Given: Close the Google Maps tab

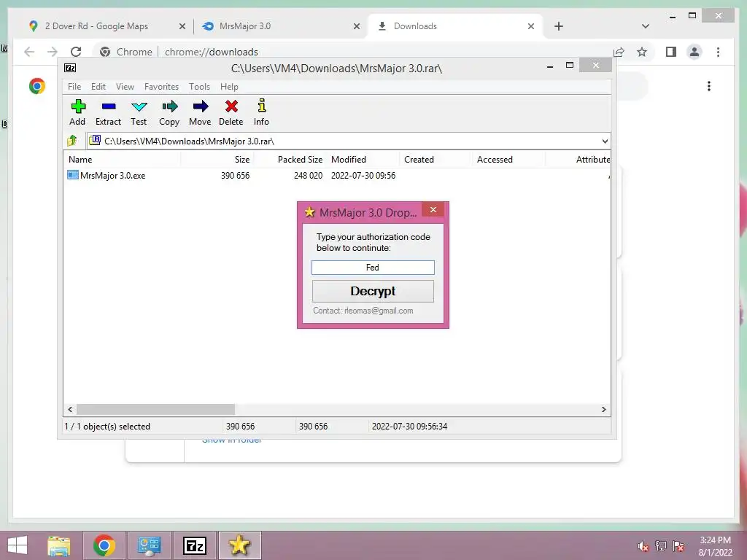Looking at the screenshot, I should coord(182,26).
